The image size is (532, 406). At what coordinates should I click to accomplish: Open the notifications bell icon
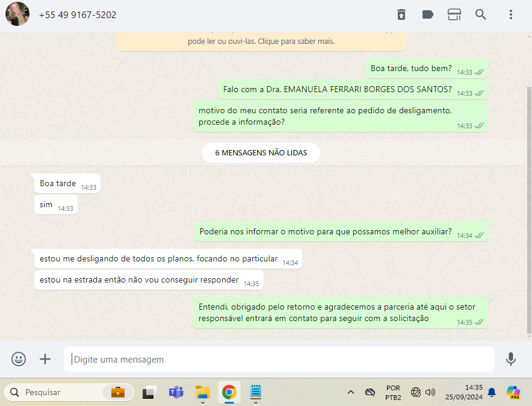point(492,392)
